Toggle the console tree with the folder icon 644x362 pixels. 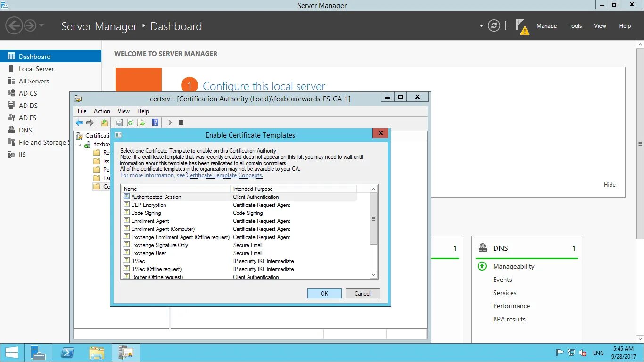pyautogui.click(x=105, y=123)
